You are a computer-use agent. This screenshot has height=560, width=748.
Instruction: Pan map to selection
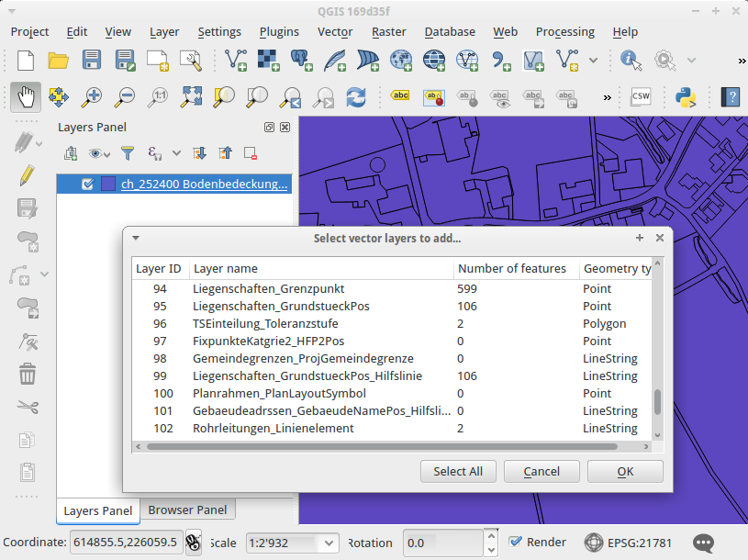[58, 96]
